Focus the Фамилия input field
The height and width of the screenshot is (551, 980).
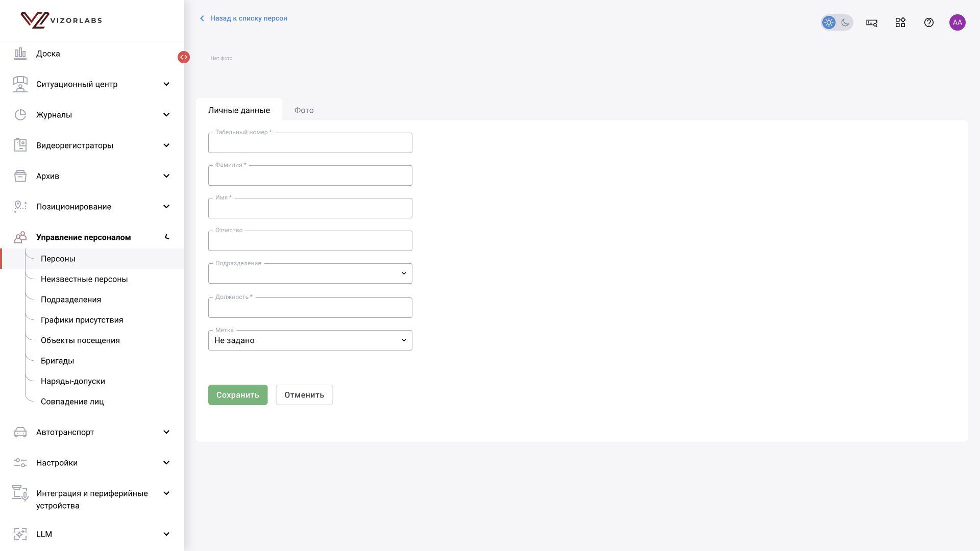tap(310, 176)
